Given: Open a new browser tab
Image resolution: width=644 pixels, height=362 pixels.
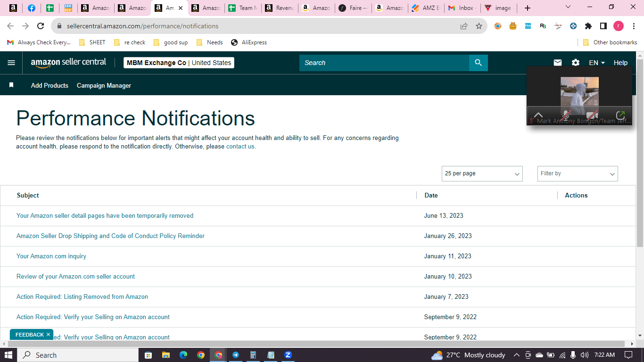Looking at the screenshot, I should click(x=528, y=8).
